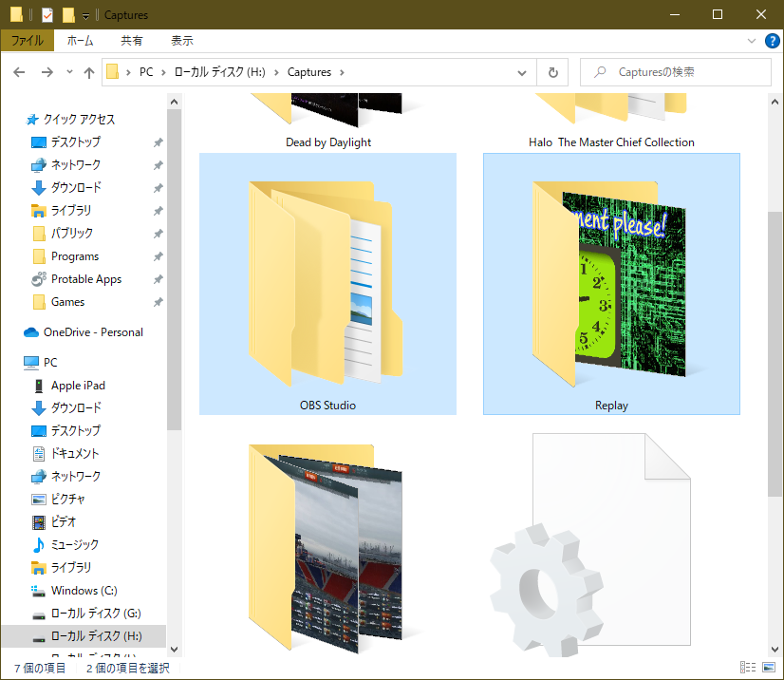Screen dimensions: 784x680
Task: Refresh the Captures folder view
Action: tap(552, 72)
